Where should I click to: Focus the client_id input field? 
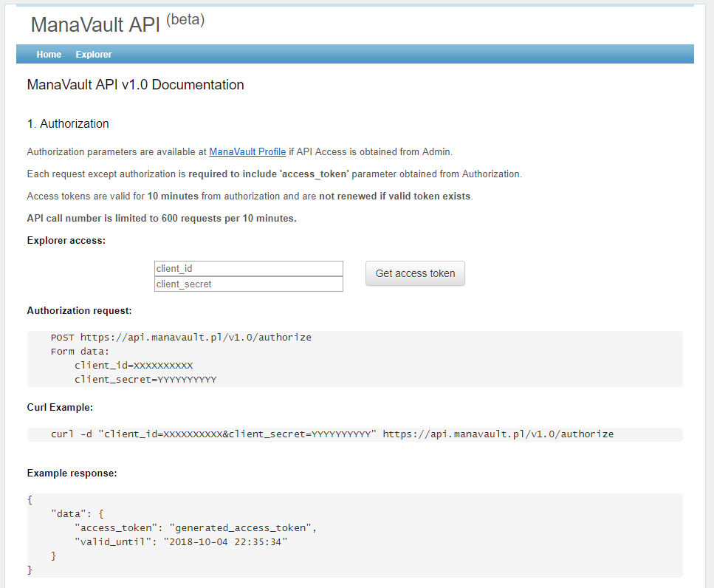coord(249,268)
